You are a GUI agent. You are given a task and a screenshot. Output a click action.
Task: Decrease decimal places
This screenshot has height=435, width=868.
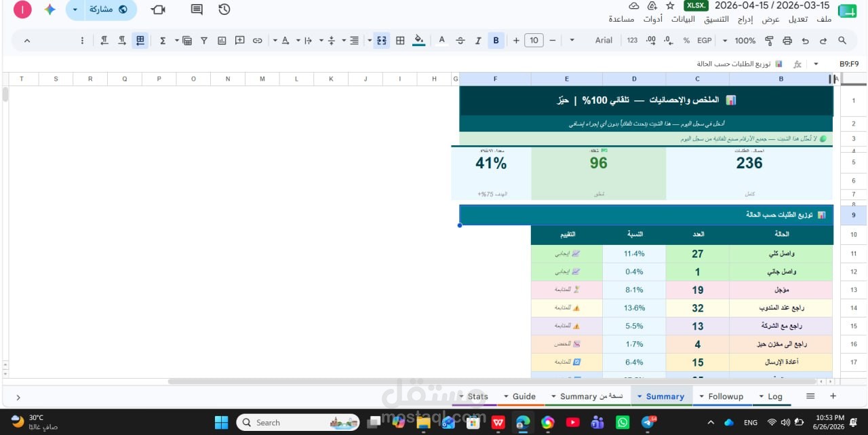669,41
